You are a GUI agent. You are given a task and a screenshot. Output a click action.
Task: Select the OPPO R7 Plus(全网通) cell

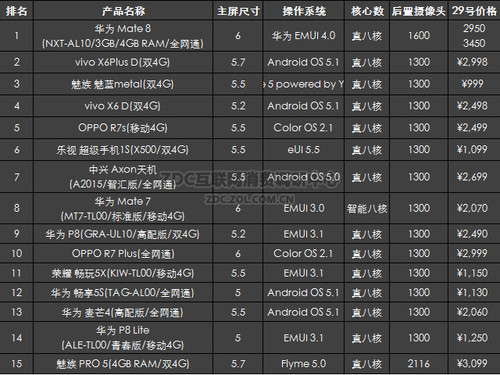click(x=123, y=254)
